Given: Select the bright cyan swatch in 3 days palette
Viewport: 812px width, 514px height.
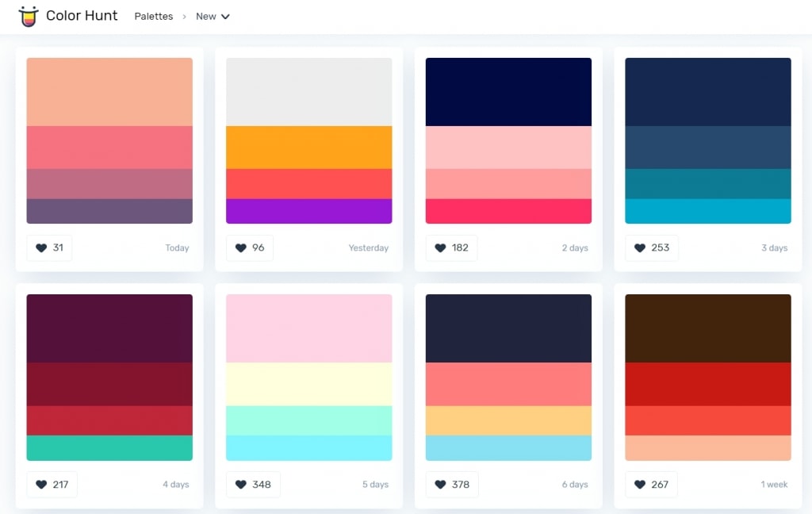Looking at the screenshot, I should coord(707,211).
